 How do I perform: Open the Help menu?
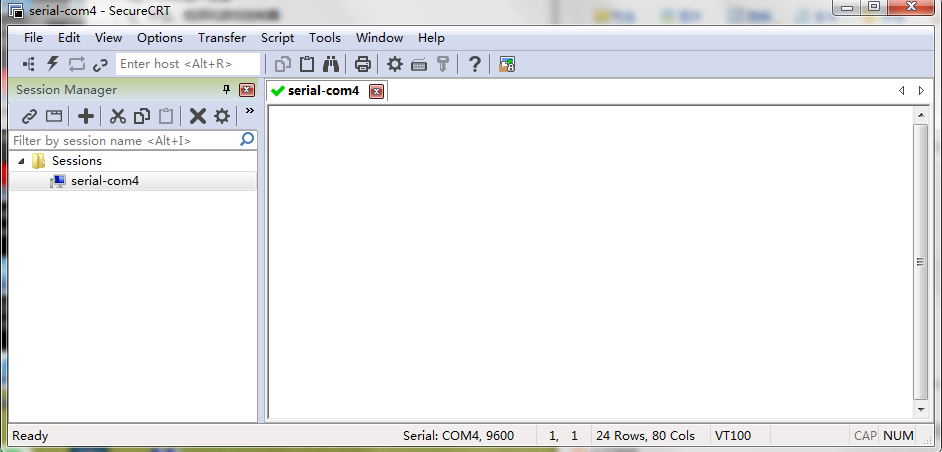click(x=431, y=38)
